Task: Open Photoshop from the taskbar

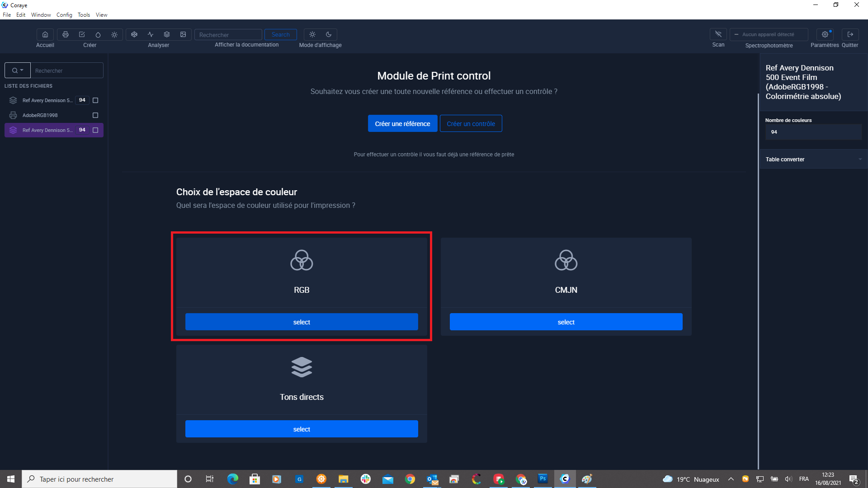Action: click(x=542, y=479)
